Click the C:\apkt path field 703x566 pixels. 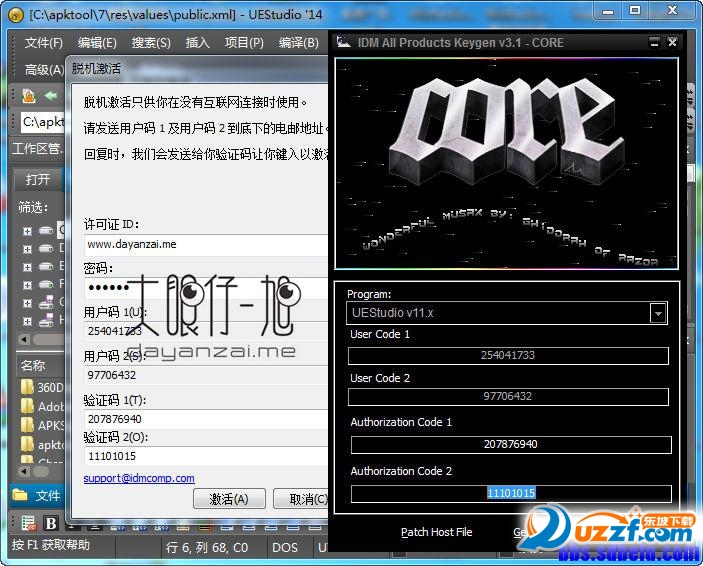coord(43,122)
